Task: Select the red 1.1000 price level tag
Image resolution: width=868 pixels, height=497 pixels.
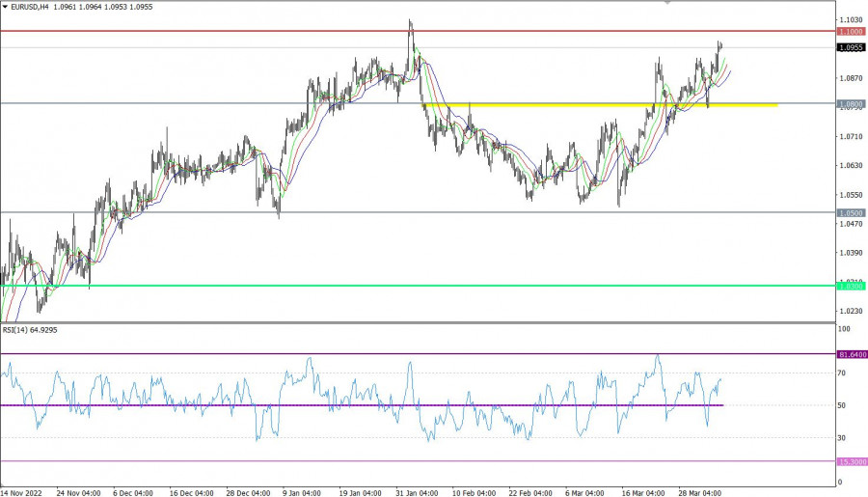Action: click(851, 31)
